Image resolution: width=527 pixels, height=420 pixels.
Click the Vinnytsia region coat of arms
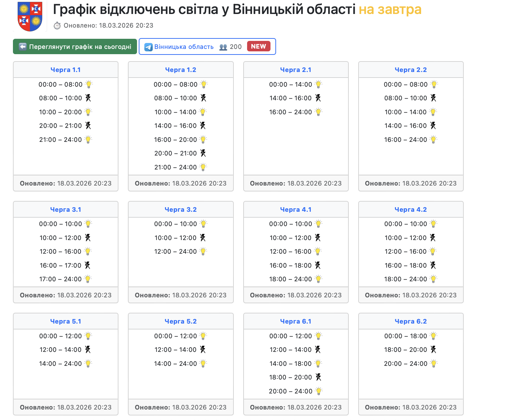30,16
